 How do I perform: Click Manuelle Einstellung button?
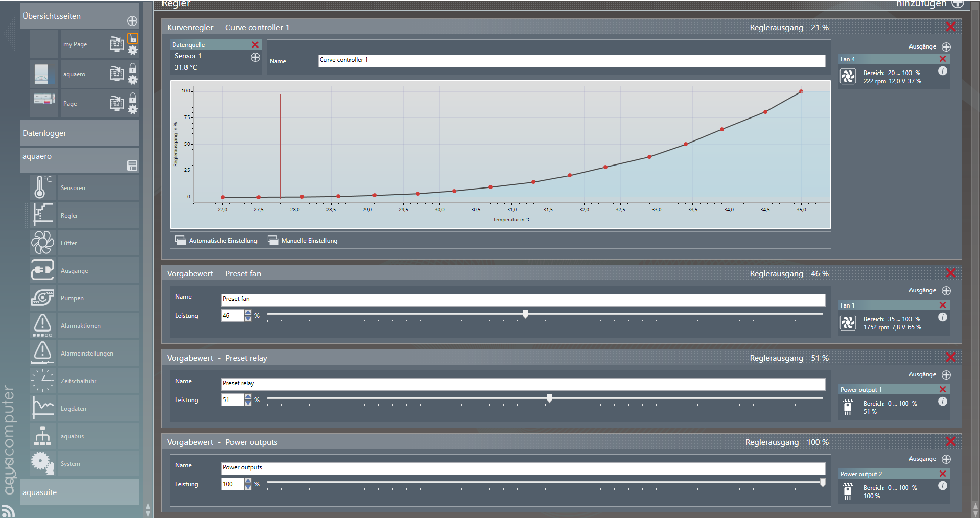303,240
